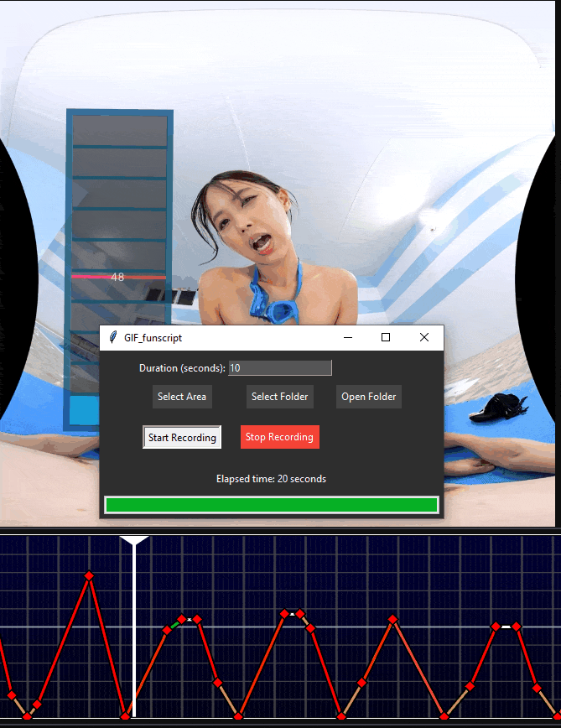This screenshot has height=728, width=561.
Task: Click the Elapsed time status label
Action: click(x=271, y=479)
